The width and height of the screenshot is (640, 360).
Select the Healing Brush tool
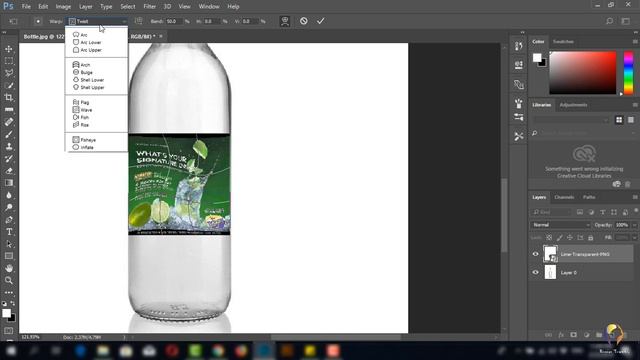pyautogui.click(x=9, y=122)
